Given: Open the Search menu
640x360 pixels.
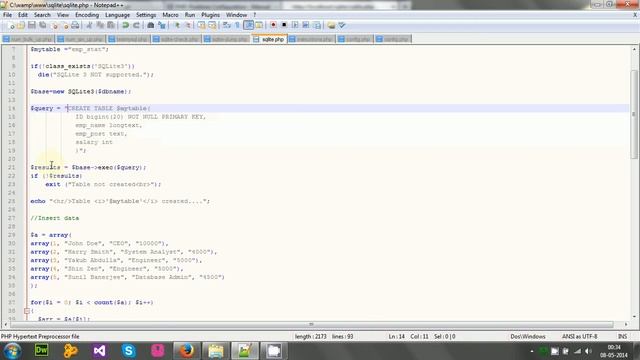Looking at the screenshot, I should (42, 15).
